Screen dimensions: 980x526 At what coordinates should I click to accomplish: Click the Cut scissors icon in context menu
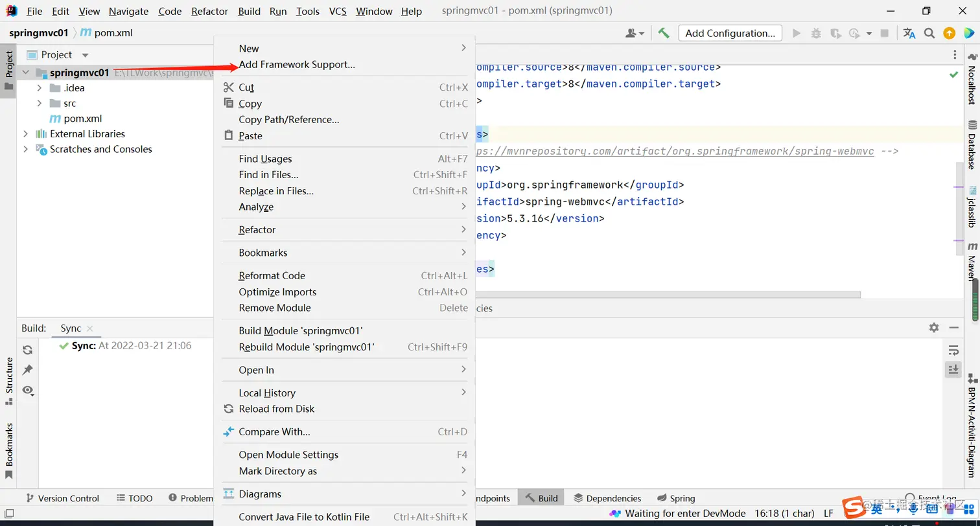[x=228, y=87]
